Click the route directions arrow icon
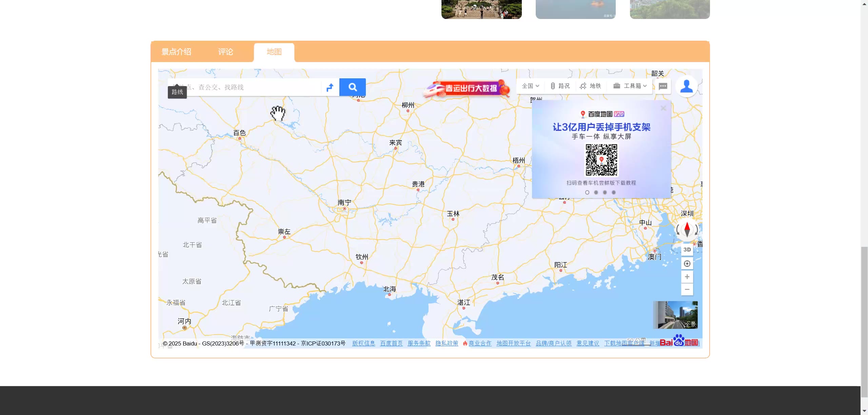This screenshot has width=868, height=415. coord(330,87)
